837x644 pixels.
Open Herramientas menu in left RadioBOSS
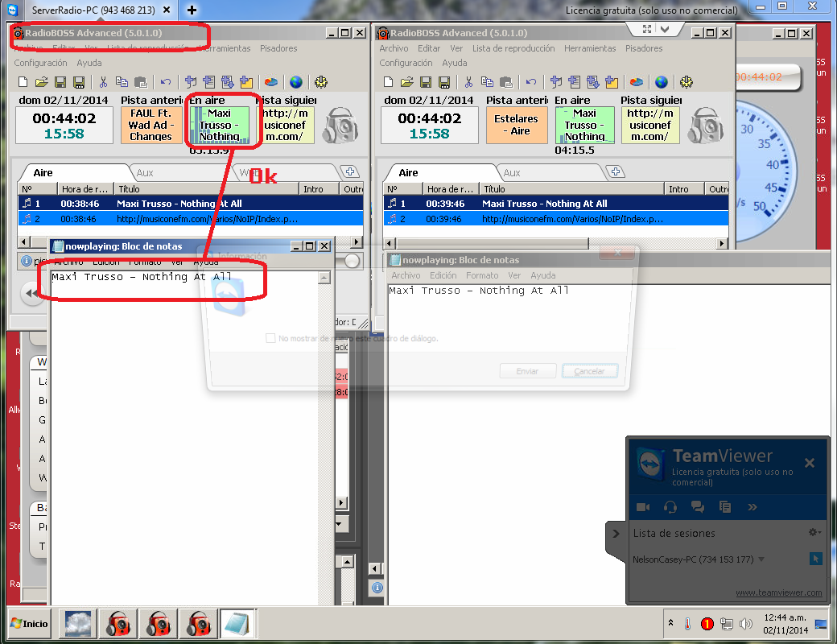225,48
